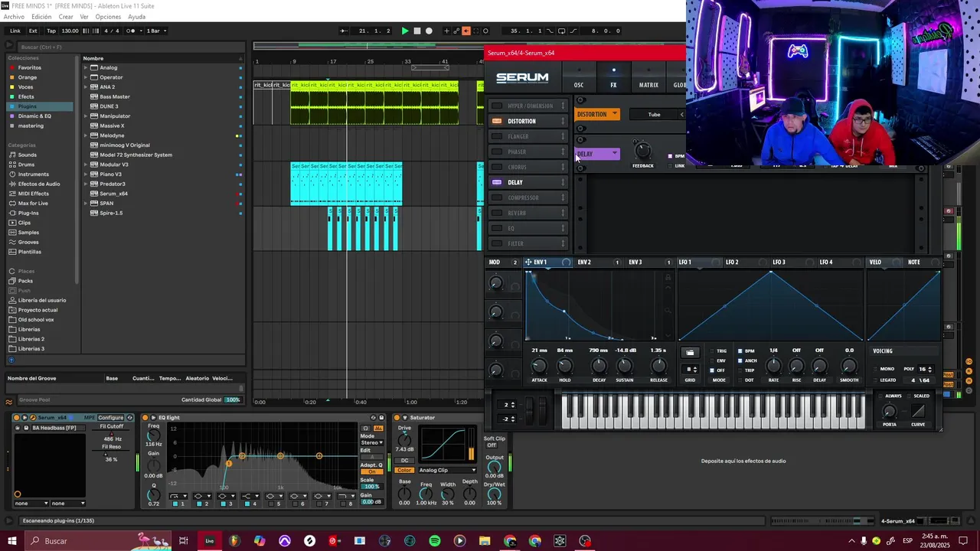
Task: Toggle EQ Eight Adapt. Q On button
Action: (x=371, y=471)
